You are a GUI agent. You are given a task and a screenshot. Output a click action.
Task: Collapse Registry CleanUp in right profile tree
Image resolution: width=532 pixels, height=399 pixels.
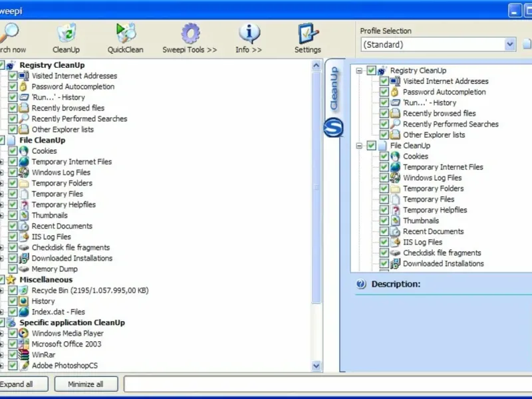point(359,70)
